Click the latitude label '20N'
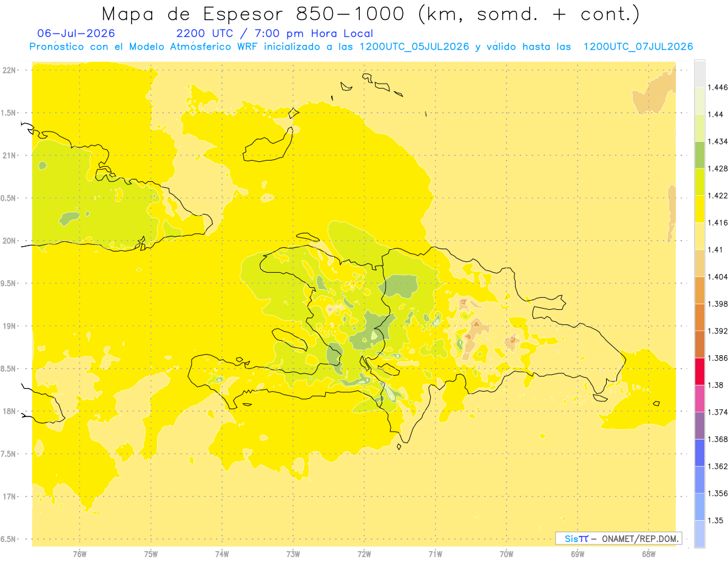 (x=9, y=241)
